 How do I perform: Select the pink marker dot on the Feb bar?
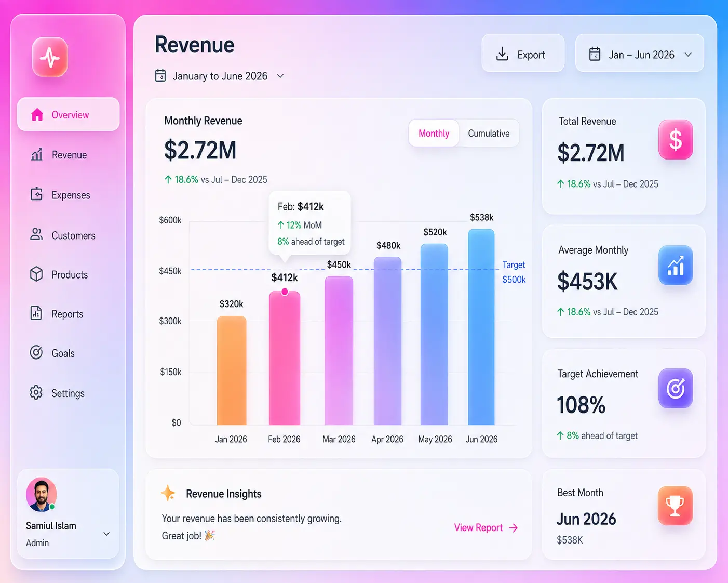point(285,291)
